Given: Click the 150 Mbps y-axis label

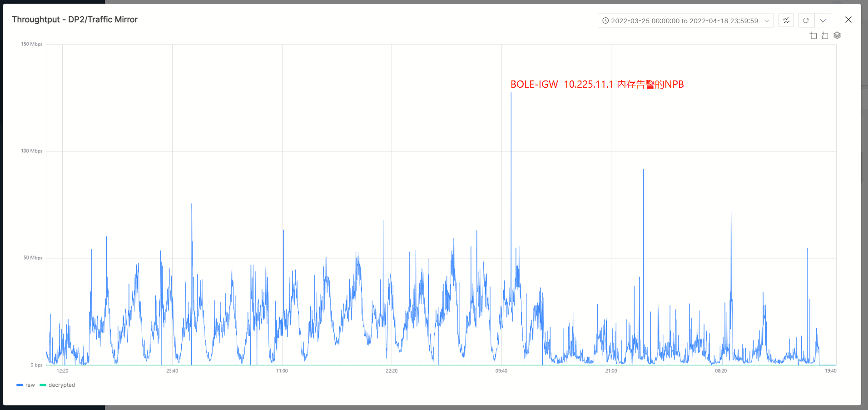Looking at the screenshot, I should [31, 44].
